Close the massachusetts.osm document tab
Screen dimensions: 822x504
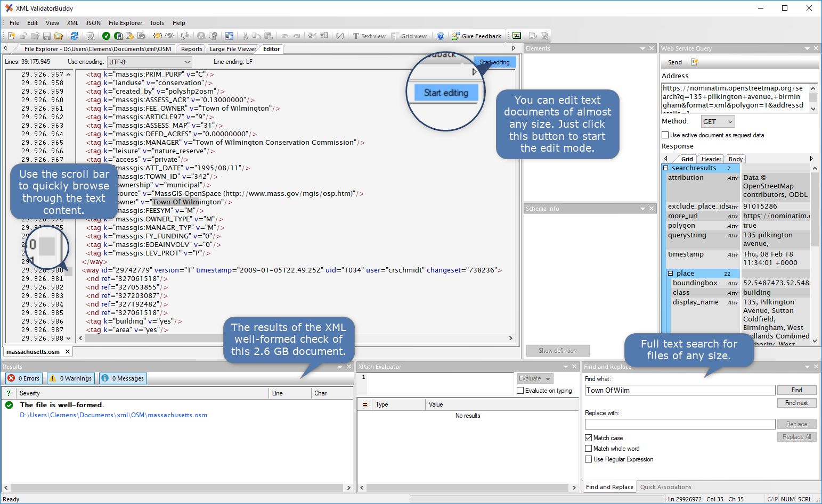point(68,352)
